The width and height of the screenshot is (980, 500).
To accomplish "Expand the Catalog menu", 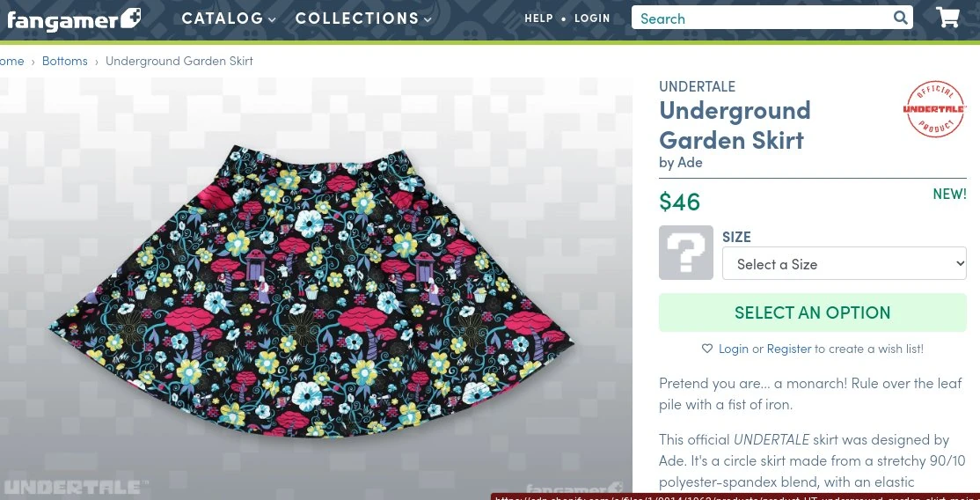I will [x=229, y=18].
